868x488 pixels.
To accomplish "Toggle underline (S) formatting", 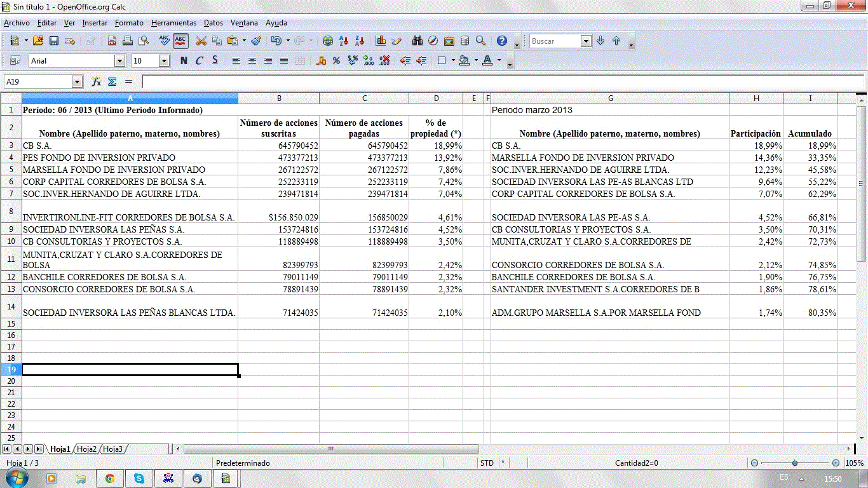I will pyautogui.click(x=215, y=61).
